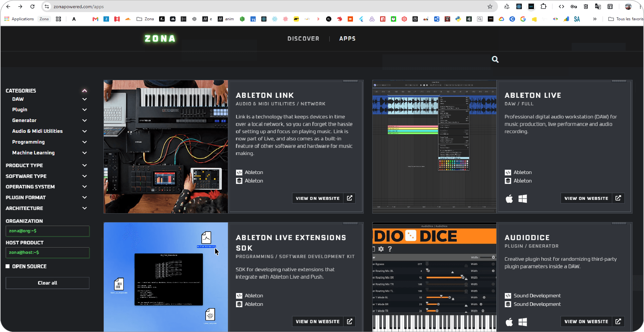644x332 pixels.
Task: Toggle the Open Source checkbox
Action: pos(8,266)
